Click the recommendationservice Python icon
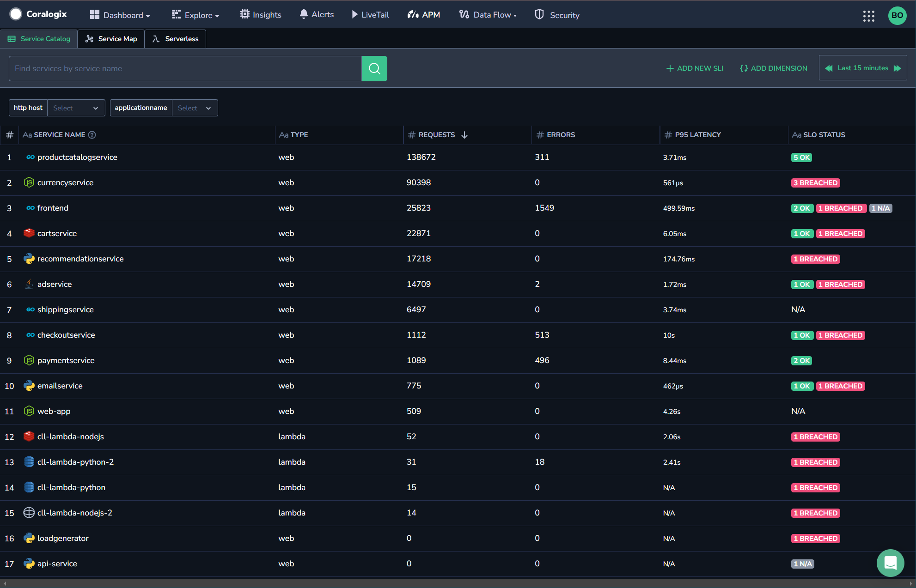 [x=29, y=259]
